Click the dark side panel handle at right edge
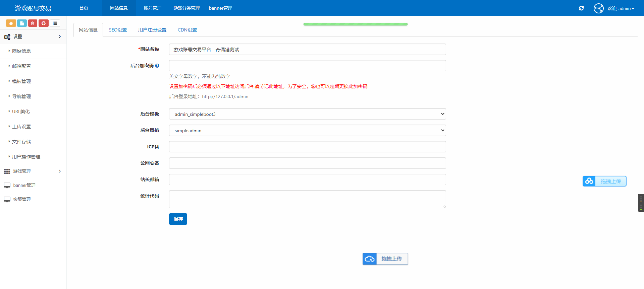 (x=641, y=203)
